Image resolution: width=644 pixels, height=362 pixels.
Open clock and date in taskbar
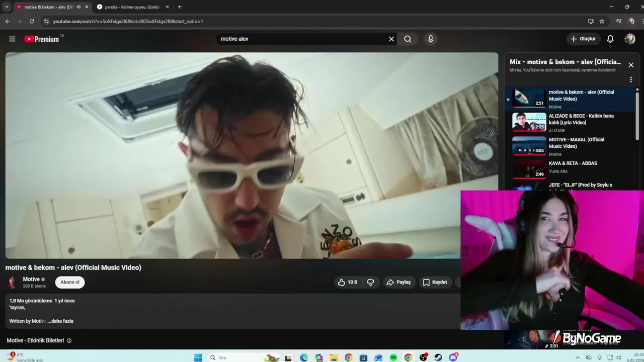coord(635,357)
